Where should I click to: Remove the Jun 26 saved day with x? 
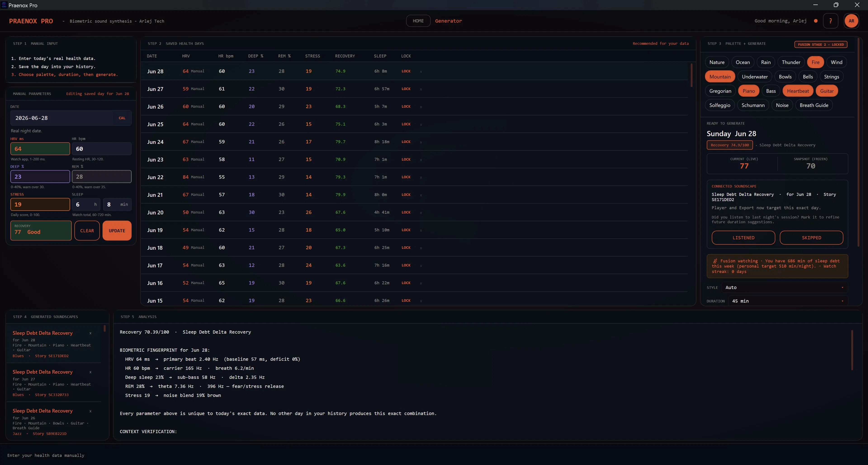point(421,107)
